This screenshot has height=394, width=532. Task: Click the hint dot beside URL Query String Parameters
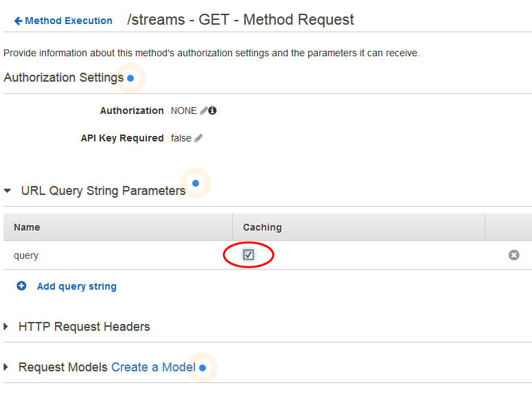click(196, 183)
